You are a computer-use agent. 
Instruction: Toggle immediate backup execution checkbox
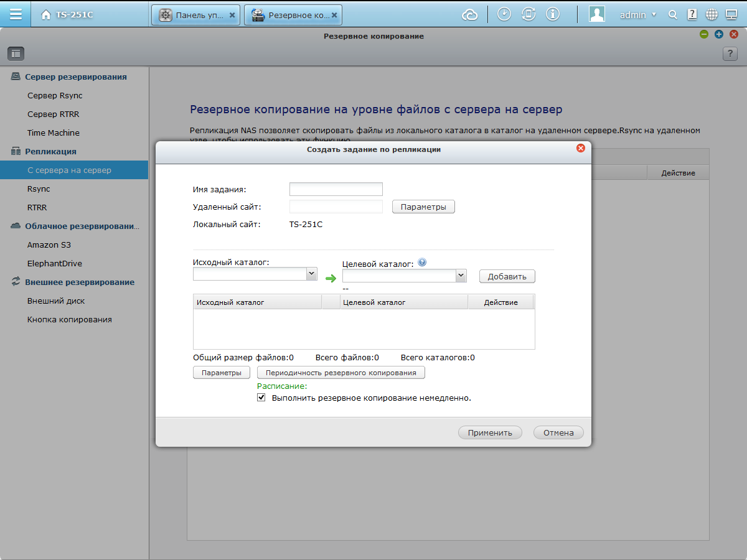[261, 398]
